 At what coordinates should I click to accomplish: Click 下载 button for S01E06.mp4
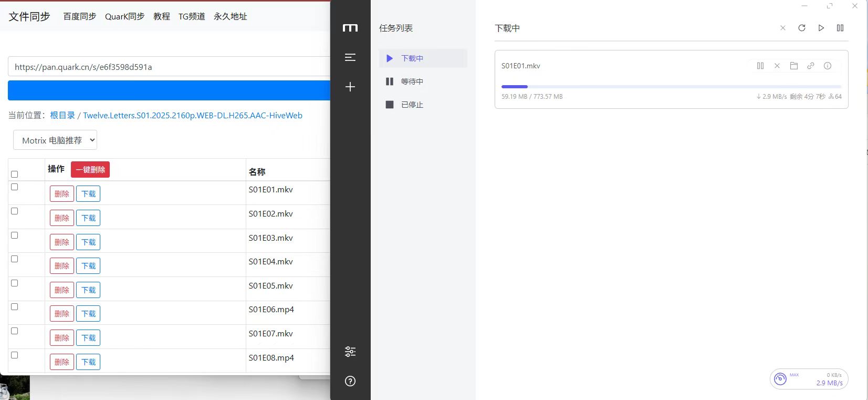click(x=88, y=314)
